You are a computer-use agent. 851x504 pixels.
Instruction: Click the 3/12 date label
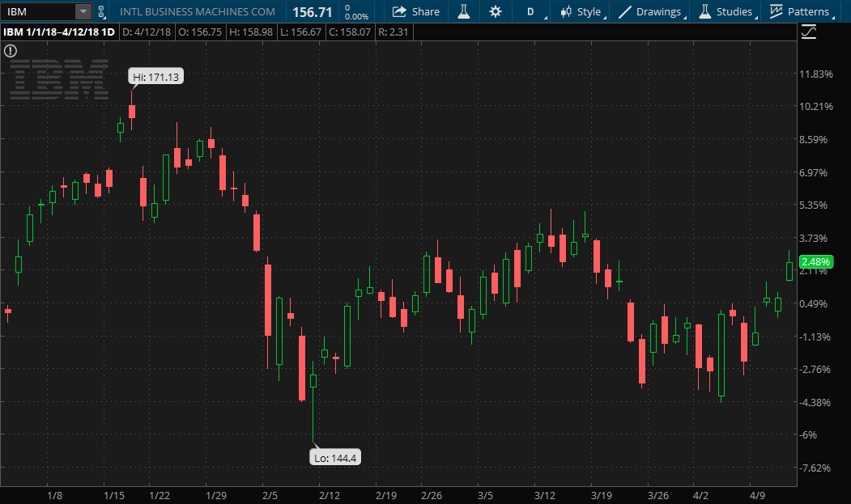(545, 495)
